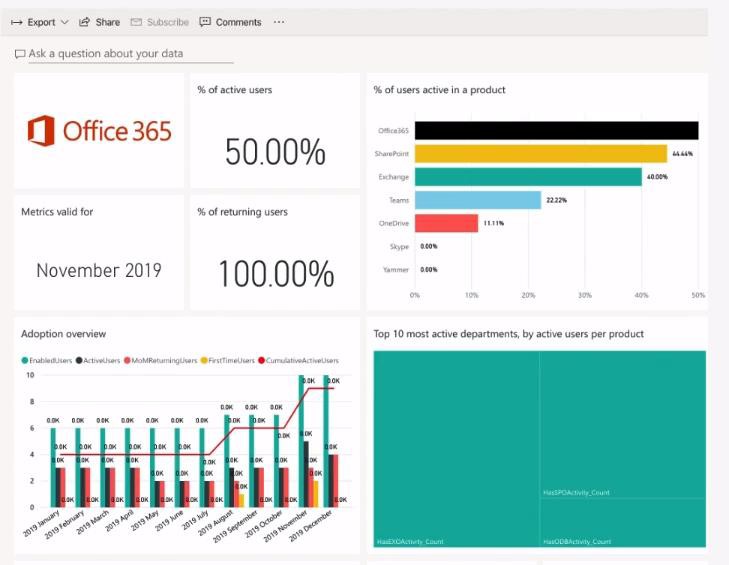Select the green Exchange bar
Viewport: 729px width, 565px height.
[x=528, y=177]
